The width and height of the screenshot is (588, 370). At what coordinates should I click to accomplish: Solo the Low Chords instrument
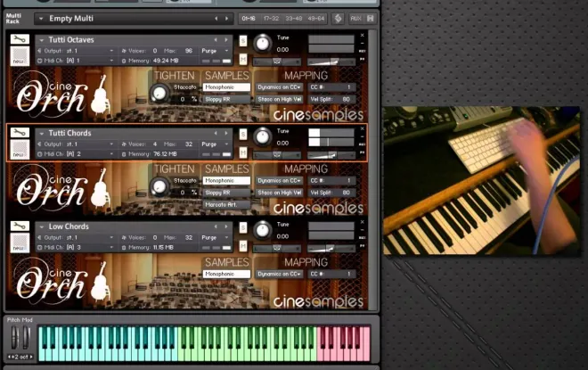click(x=243, y=227)
